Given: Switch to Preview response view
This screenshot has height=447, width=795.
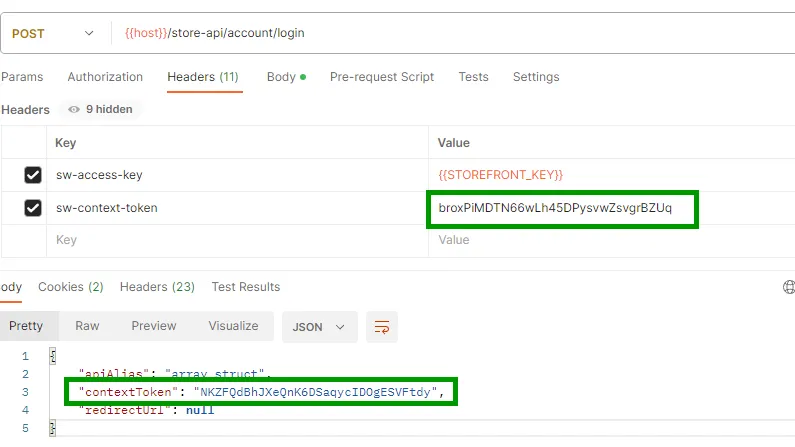Looking at the screenshot, I should coord(154,326).
